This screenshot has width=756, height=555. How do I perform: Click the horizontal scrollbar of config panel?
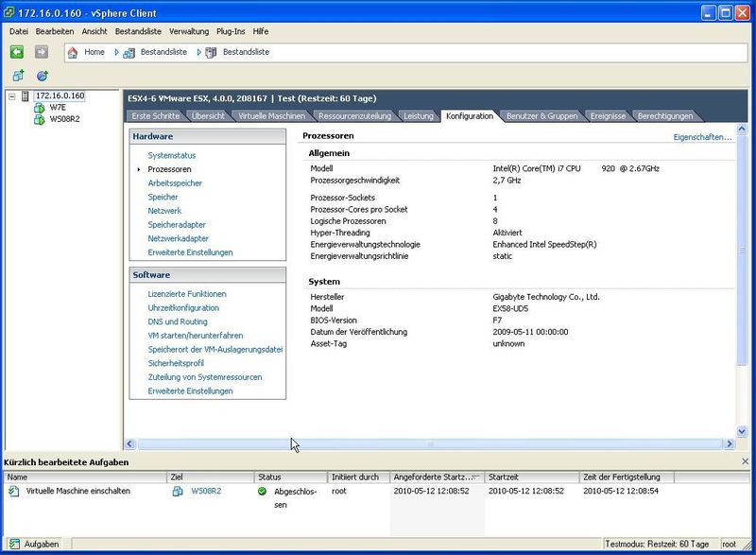(x=430, y=443)
